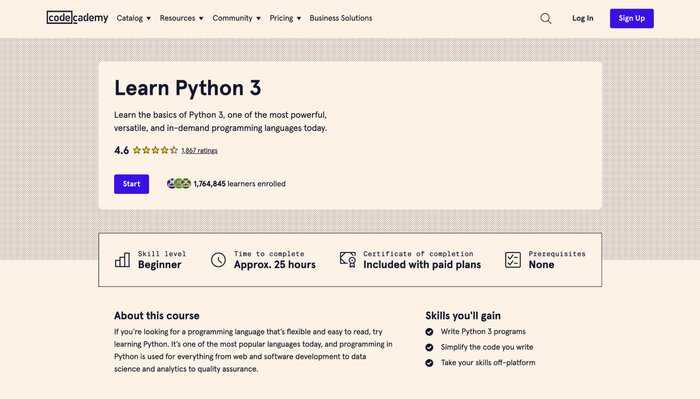Click the Log In link
The image size is (700, 399).
click(583, 18)
